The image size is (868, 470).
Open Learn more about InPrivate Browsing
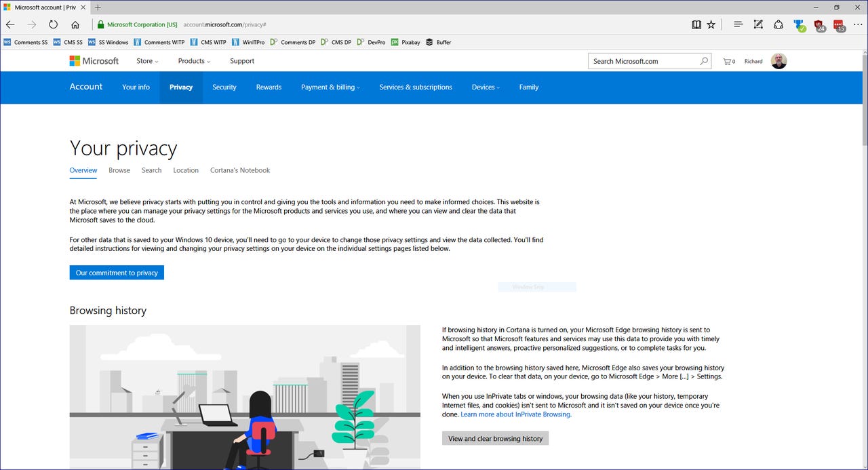pos(515,414)
